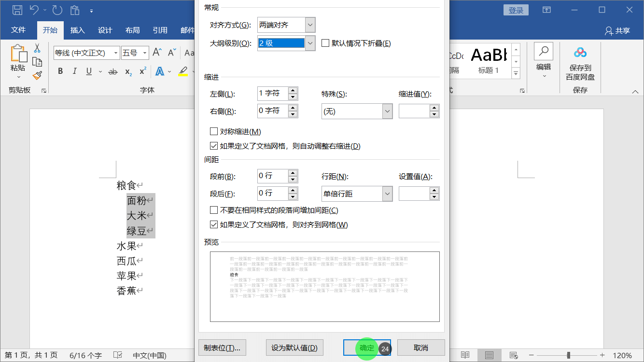Image resolution: width=644 pixels, height=362 pixels.
Task: Check 不要在相同样式的段落间增加间距
Action: (214, 210)
